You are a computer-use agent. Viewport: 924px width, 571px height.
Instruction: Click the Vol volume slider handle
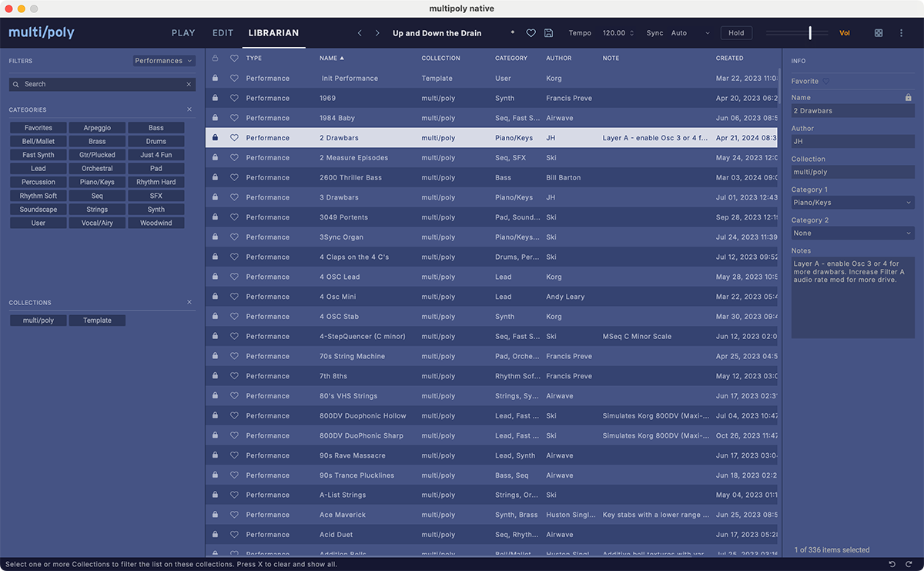click(810, 33)
